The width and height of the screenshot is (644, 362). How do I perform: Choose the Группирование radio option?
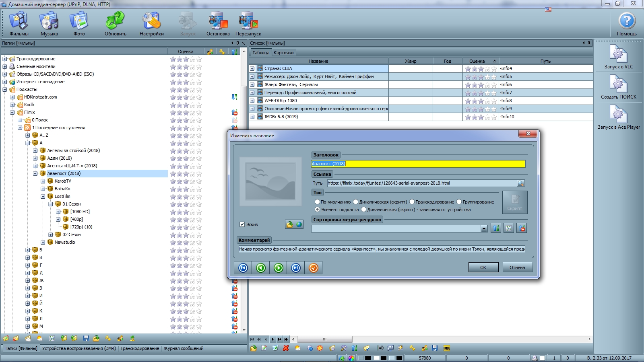point(459,202)
